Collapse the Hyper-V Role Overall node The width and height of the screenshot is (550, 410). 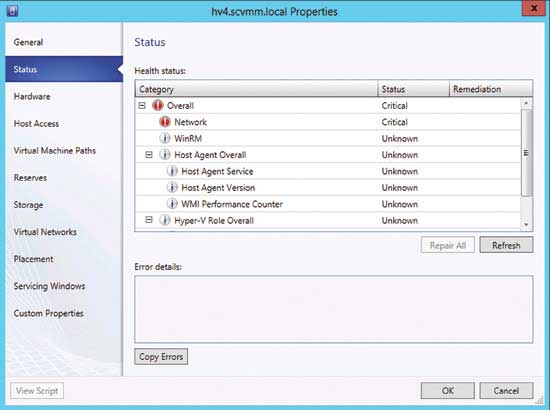[149, 220]
